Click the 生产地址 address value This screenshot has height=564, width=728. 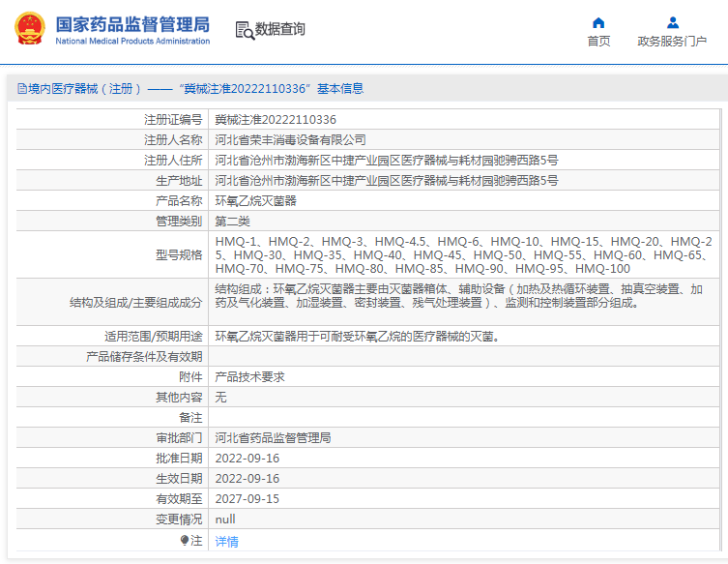387,181
